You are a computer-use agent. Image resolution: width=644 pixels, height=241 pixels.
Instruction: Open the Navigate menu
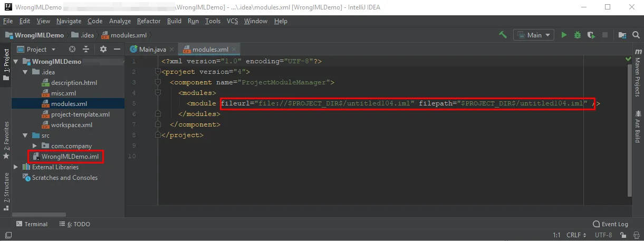[x=69, y=21]
